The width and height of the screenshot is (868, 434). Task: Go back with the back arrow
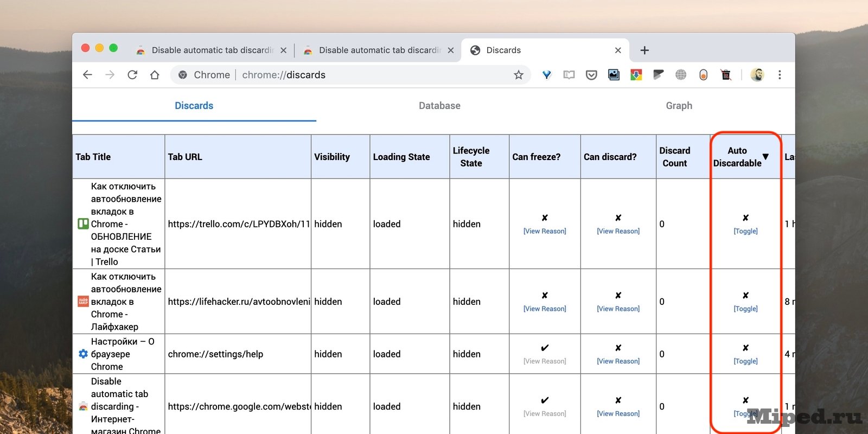click(x=87, y=75)
